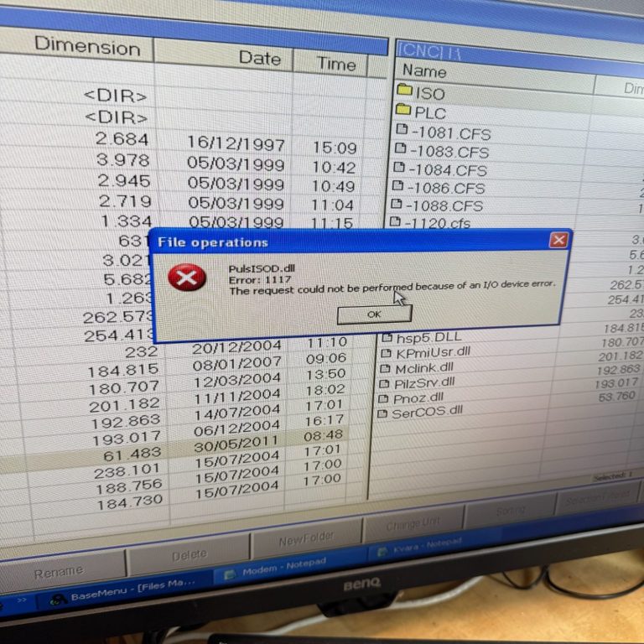Screen dimensions: 644x644
Task: Sort by the Date column header
Action: 259,58
